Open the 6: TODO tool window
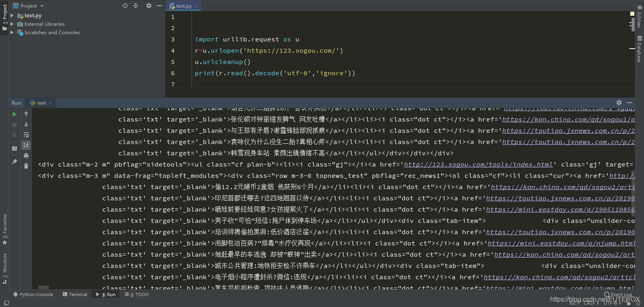644x307 pixels. [x=136, y=295]
